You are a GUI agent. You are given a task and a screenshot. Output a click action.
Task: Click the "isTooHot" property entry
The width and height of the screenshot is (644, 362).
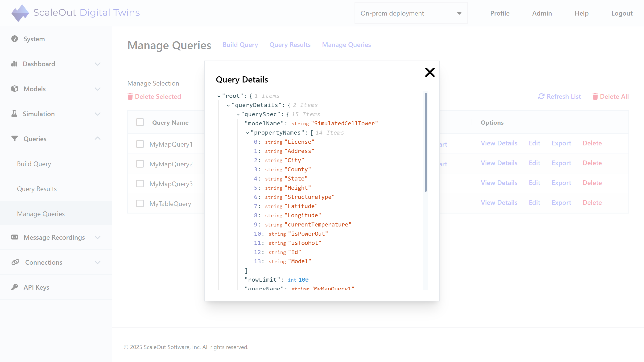coord(305,243)
